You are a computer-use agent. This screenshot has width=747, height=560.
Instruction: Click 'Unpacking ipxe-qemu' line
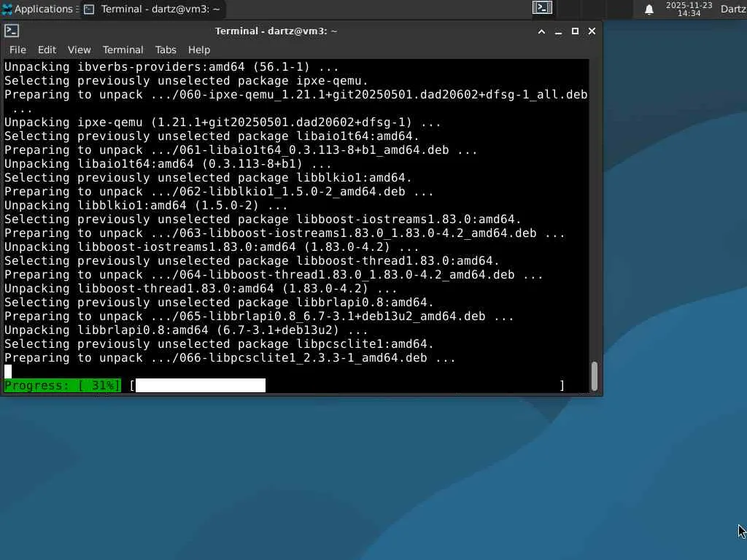(222, 122)
